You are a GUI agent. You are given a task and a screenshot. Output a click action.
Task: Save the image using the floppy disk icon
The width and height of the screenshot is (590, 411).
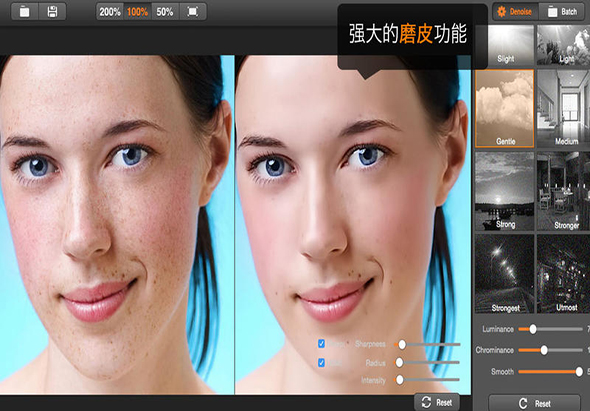click(52, 12)
